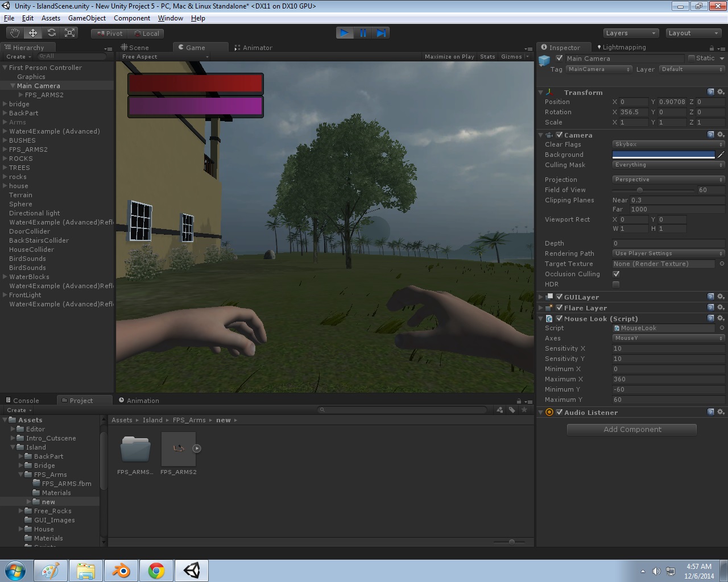This screenshot has height=582, width=728.
Task: Open Camera component gear settings
Action: [x=721, y=135]
